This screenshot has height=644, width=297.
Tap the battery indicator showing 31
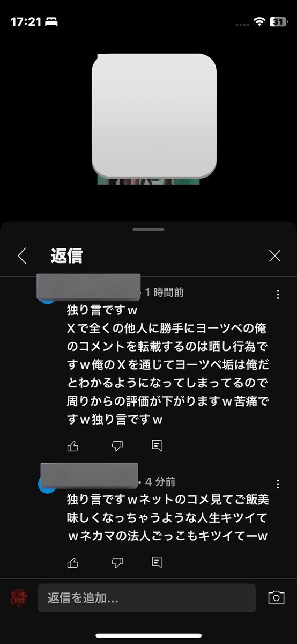278,22
